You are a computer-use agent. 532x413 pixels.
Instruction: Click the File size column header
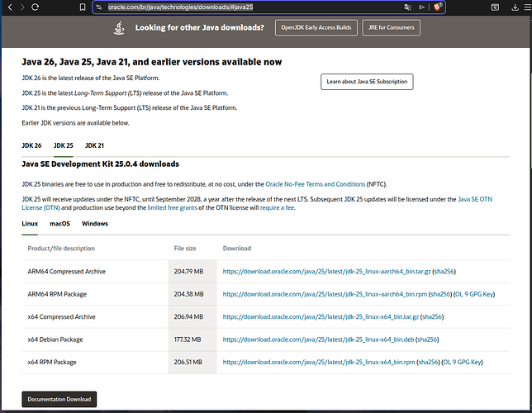tap(185, 249)
